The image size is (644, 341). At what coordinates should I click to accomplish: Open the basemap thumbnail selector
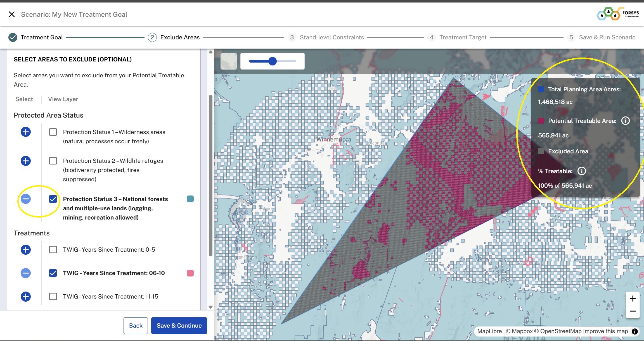(x=229, y=61)
